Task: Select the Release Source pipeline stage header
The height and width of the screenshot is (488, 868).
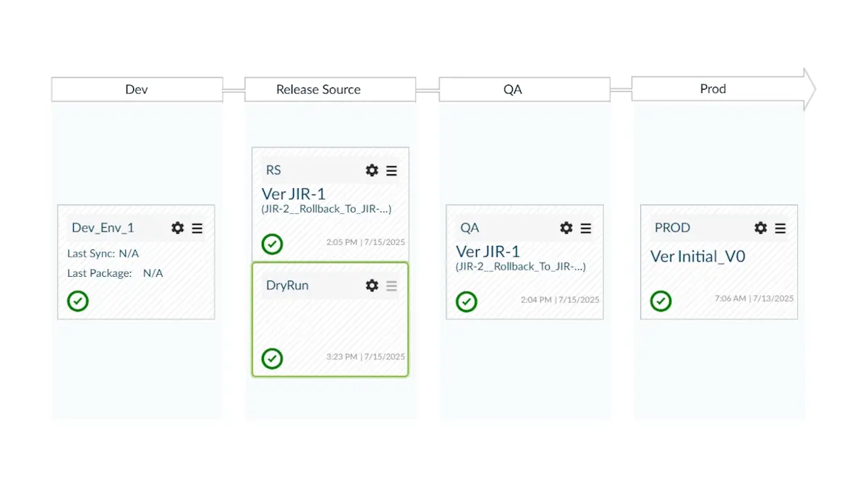Action: 318,89
